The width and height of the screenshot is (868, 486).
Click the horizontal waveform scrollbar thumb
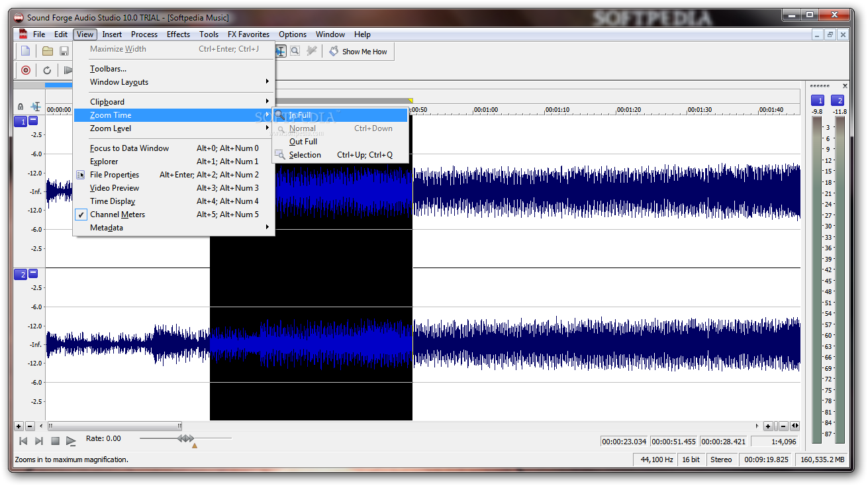(x=115, y=426)
